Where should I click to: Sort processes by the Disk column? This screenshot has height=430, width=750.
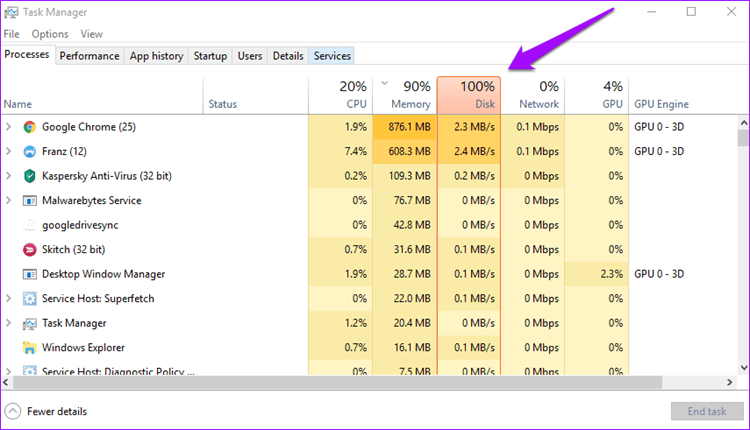tap(469, 95)
